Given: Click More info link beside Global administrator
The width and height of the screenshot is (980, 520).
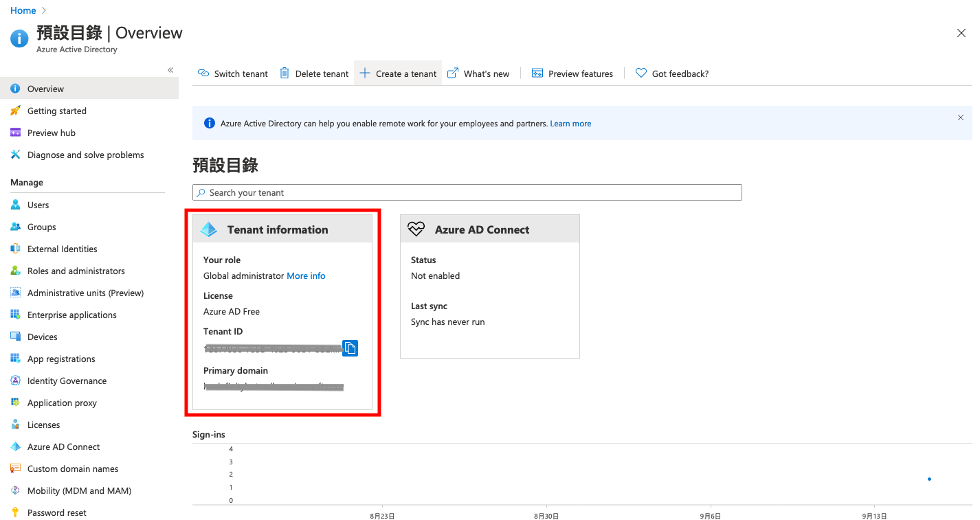Looking at the screenshot, I should [x=306, y=275].
